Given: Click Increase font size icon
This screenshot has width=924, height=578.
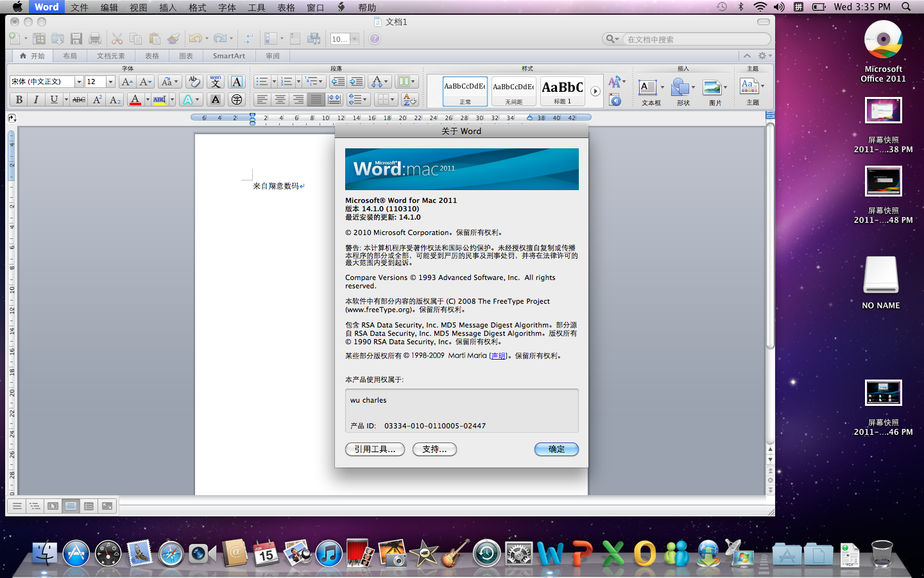Looking at the screenshot, I should click(127, 82).
